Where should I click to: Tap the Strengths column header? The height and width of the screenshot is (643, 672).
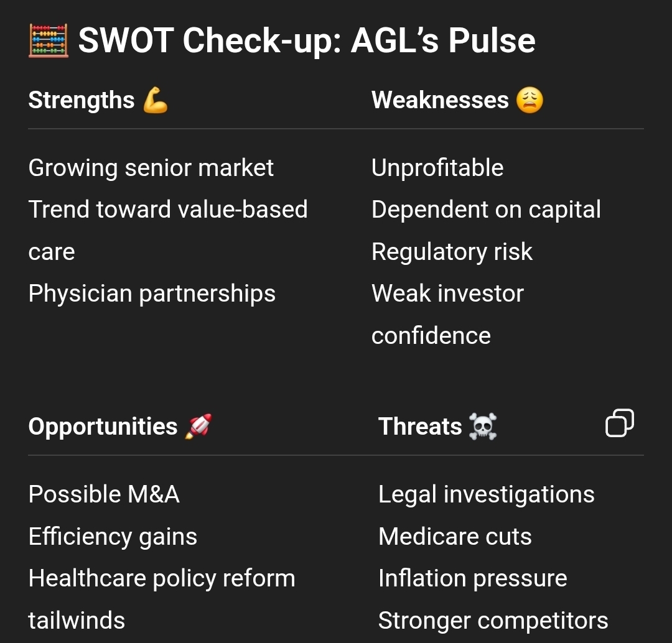click(x=82, y=100)
